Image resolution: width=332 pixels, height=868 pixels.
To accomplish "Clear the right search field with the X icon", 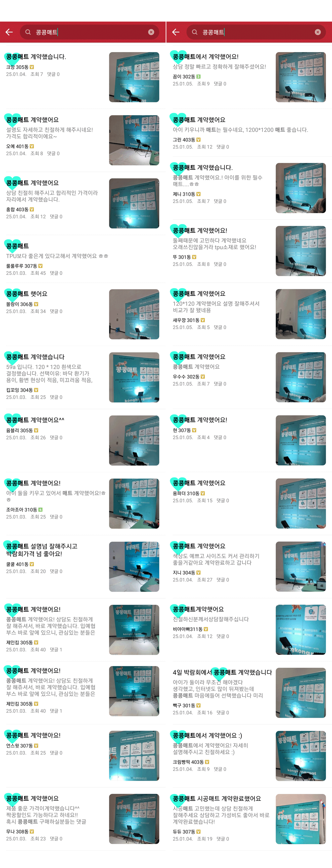I will (x=318, y=32).
